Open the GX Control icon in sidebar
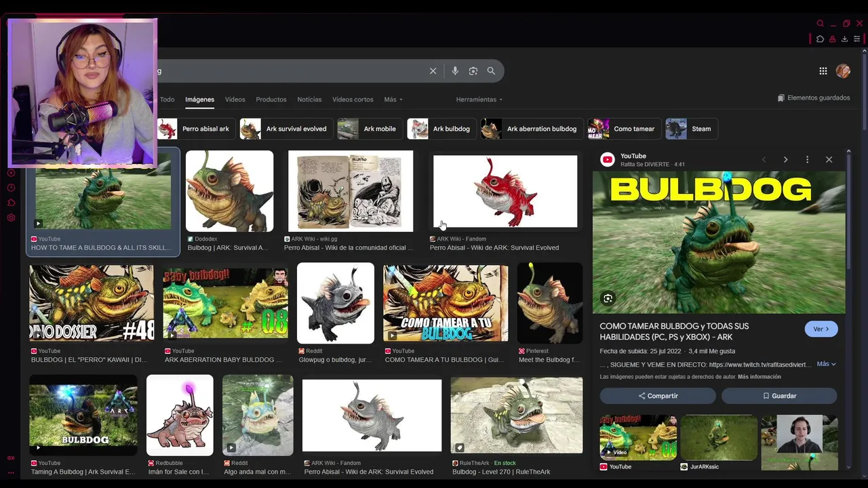 coord(11,457)
